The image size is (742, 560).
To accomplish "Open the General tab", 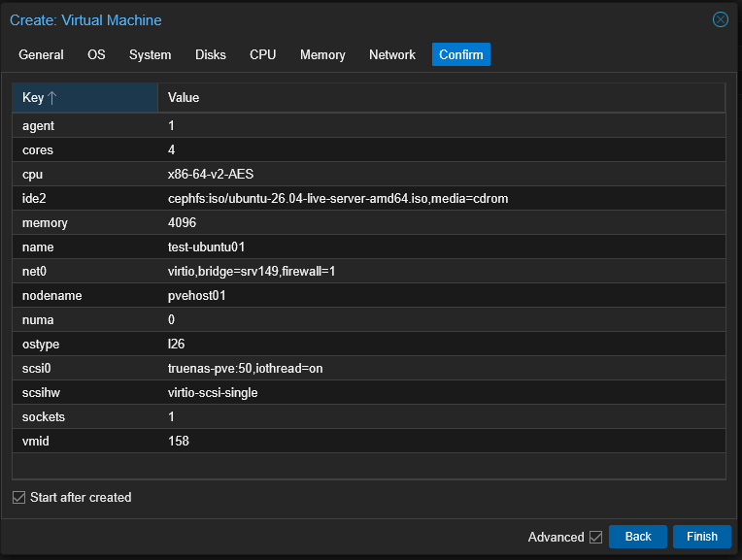I will 41,55.
